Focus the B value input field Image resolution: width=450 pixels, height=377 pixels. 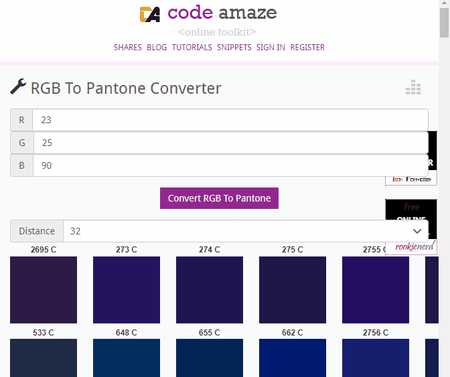(231, 165)
